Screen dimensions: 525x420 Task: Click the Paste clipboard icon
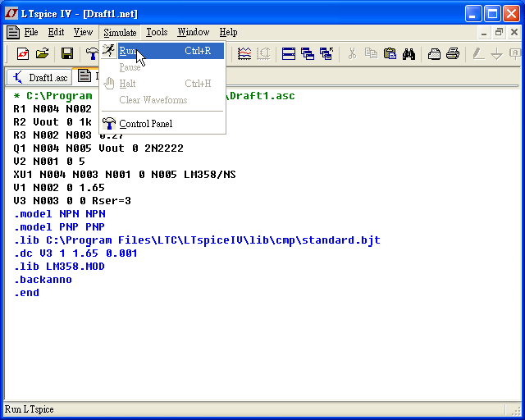click(390, 53)
